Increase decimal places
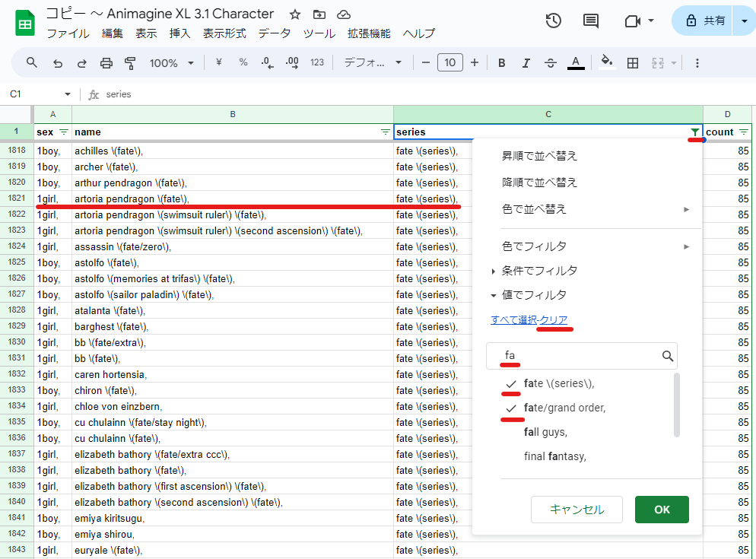 click(292, 62)
